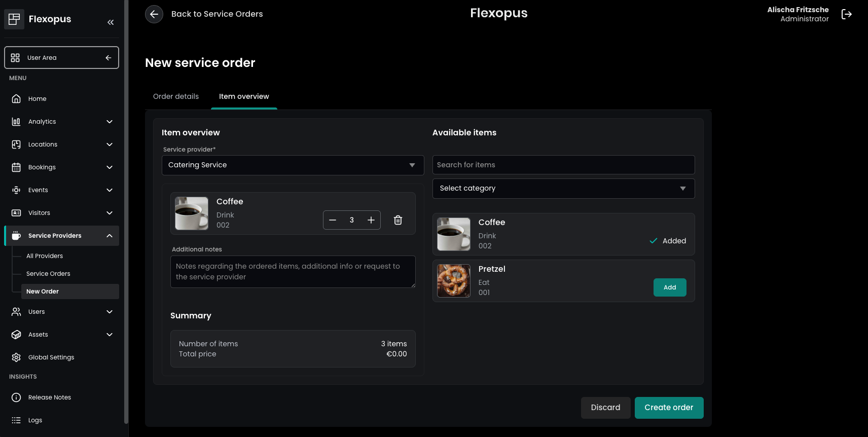
Task: Collapse the sidebar with double-chevron icon
Action: [111, 22]
